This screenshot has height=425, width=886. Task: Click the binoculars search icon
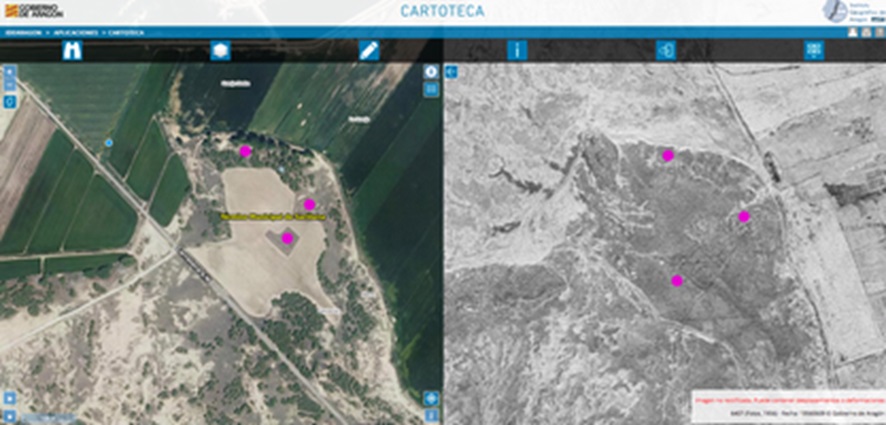tap(73, 51)
